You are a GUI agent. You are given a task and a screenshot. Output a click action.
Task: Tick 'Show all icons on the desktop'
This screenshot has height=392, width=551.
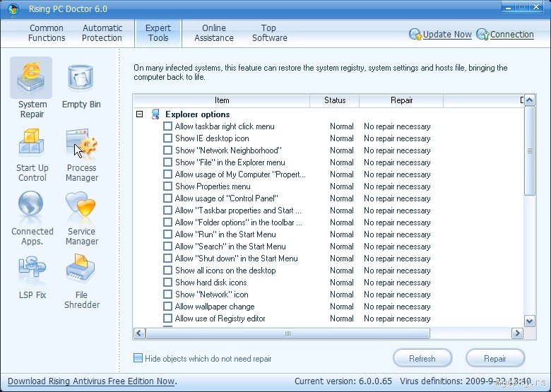click(x=167, y=270)
